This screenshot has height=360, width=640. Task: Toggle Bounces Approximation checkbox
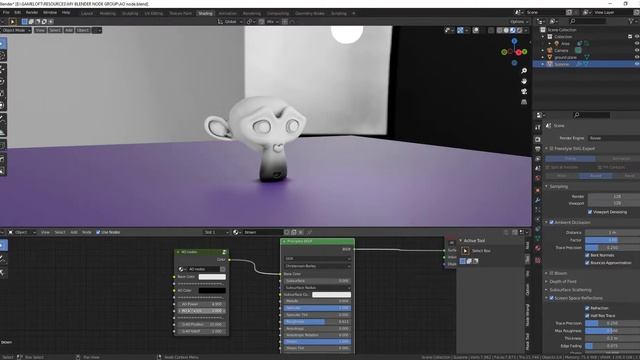tap(587, 263)
